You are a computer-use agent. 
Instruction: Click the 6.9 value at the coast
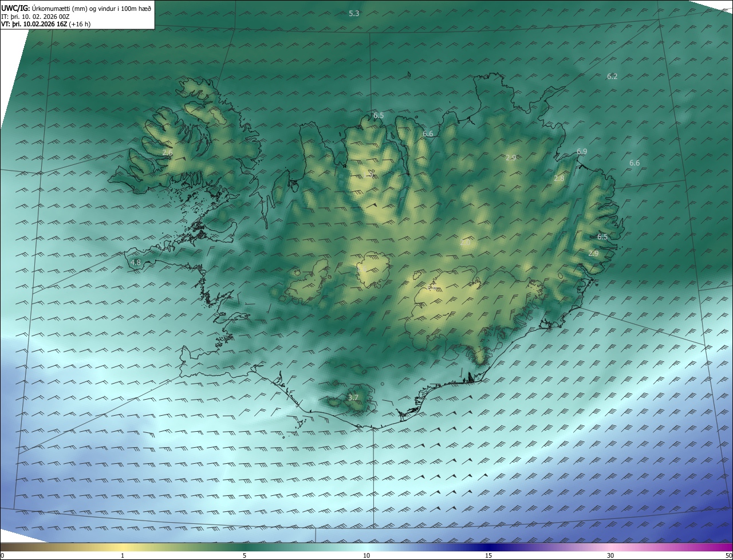582,151
